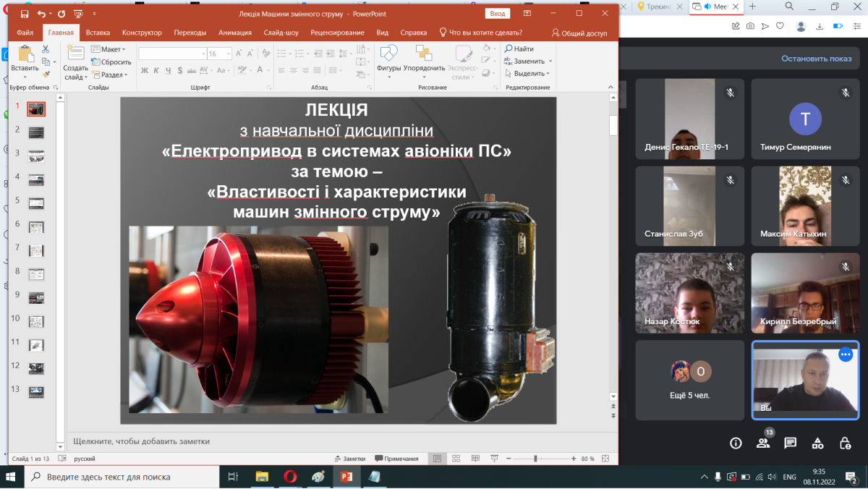
Task: Show the Meet participants list icon
Action: [762, 443]
